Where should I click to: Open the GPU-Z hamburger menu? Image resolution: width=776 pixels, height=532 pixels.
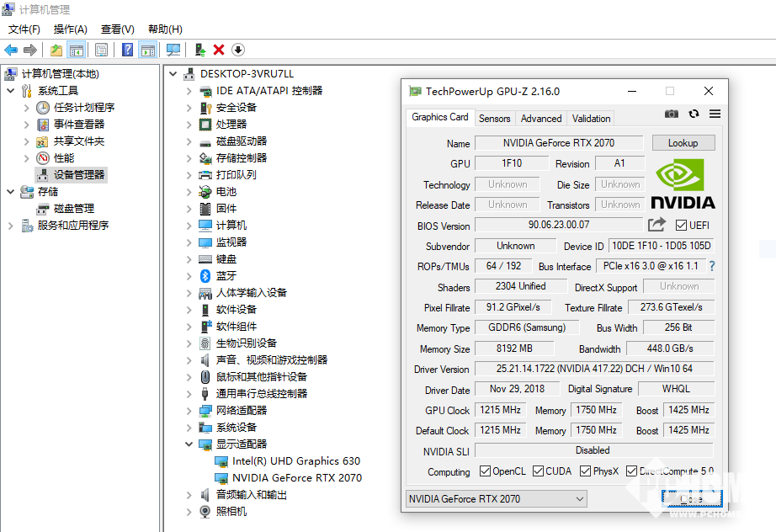pos(715,114)
